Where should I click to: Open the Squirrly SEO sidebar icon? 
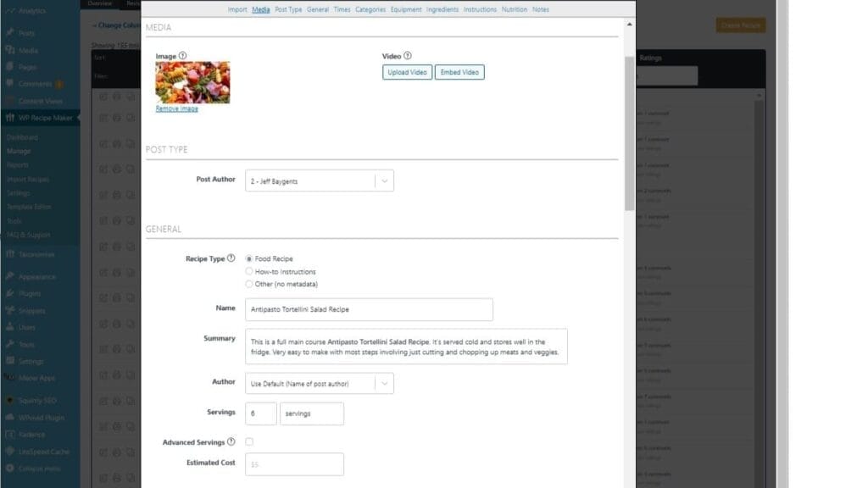[10, 401]
